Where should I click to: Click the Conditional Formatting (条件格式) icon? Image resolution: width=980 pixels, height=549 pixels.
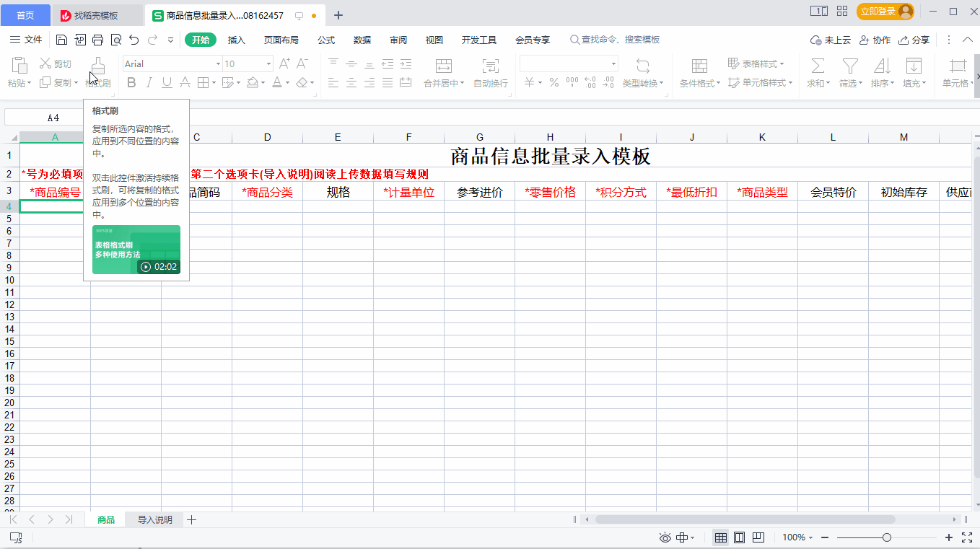(x=699, y=72)
